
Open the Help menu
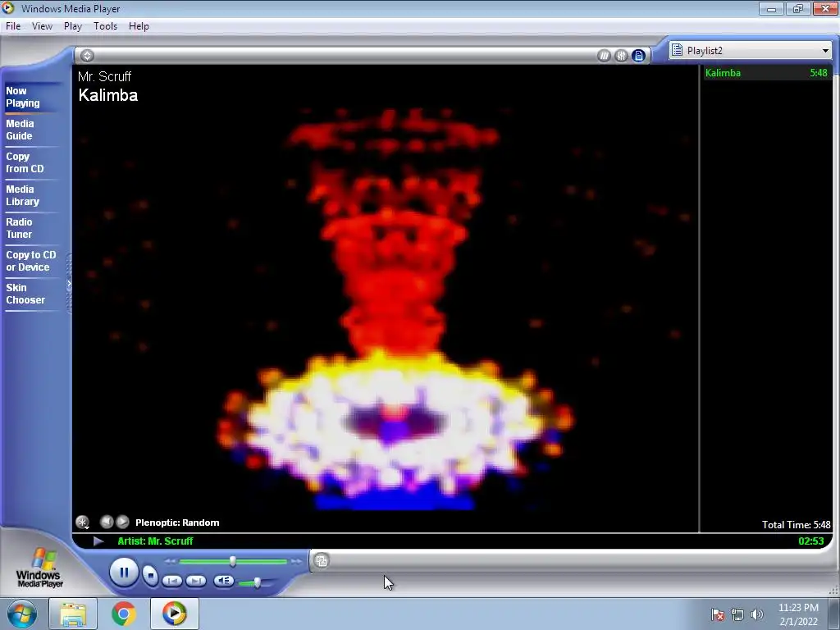(x=139, y=26)
